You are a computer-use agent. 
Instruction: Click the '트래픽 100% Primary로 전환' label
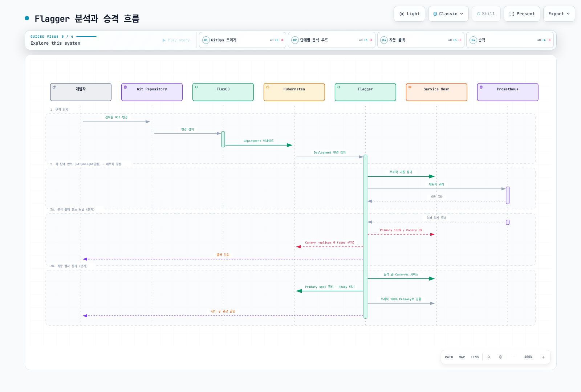(401, 299)
